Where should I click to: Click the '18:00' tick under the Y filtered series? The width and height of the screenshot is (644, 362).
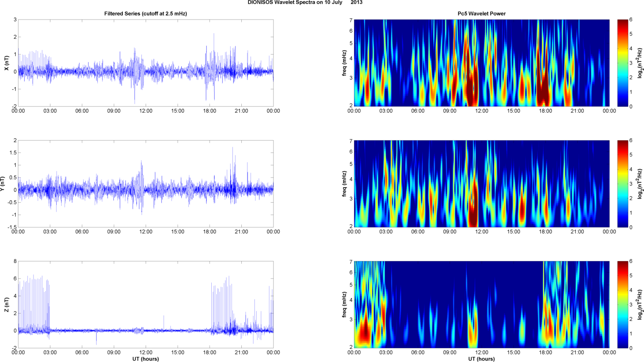pos(210,232)
